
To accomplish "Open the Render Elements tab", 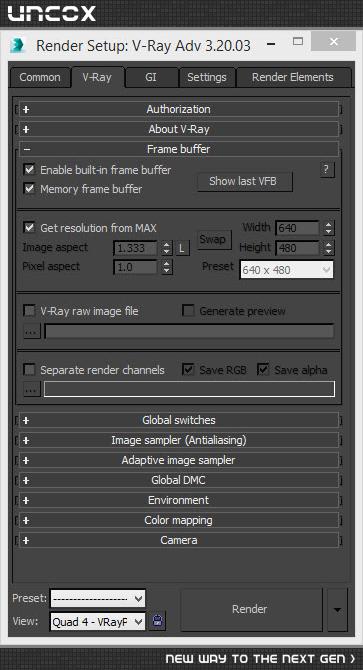I will point(293,77).
